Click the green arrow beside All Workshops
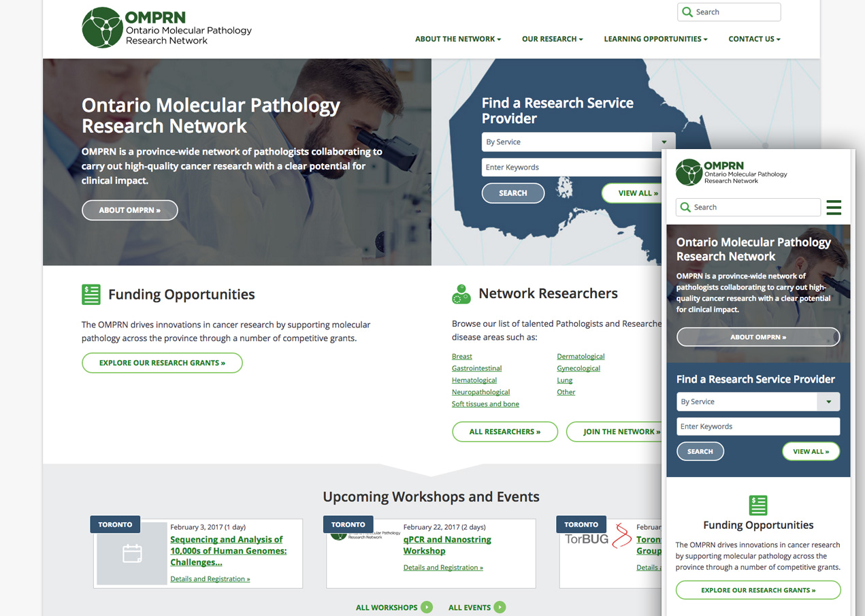The image size is (865, 616). click(427, 607)
